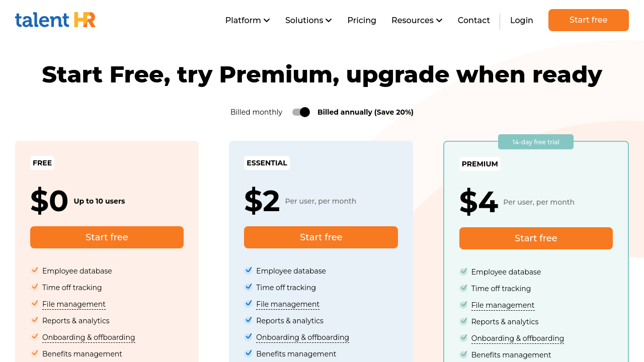Click the 14-day free trial badge

click(x=536, y=142)
